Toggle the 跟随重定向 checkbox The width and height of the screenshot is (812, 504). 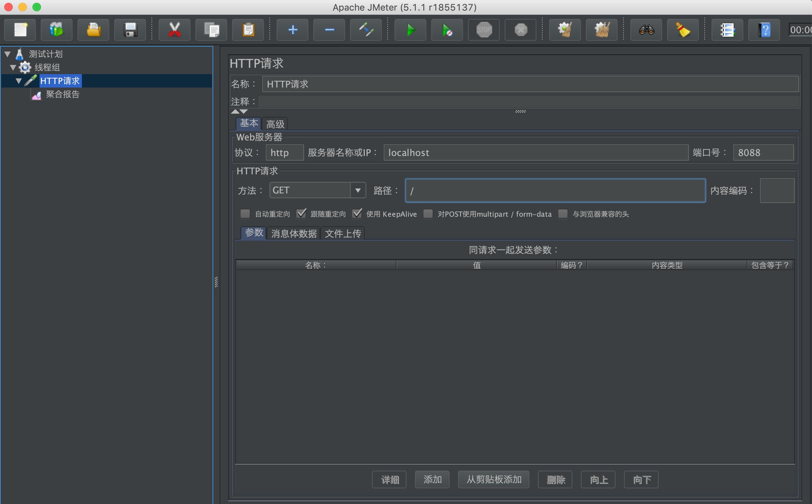pos(301,214)
